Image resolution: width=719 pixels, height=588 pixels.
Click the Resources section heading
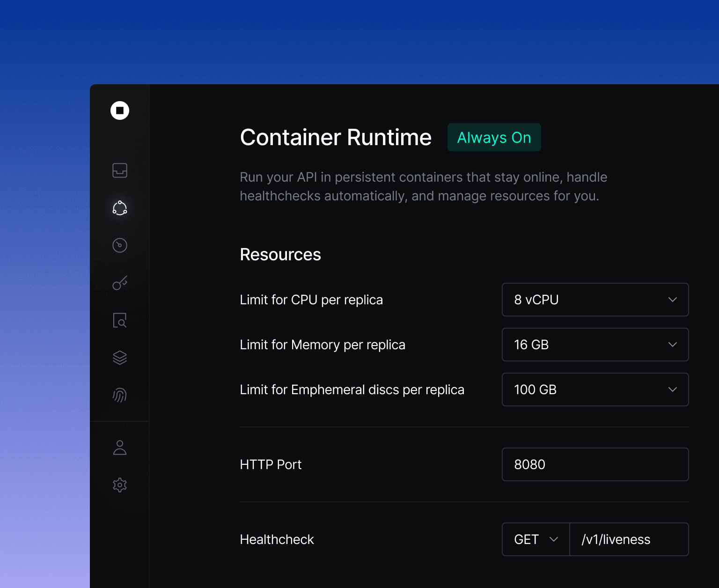[280, 255]
